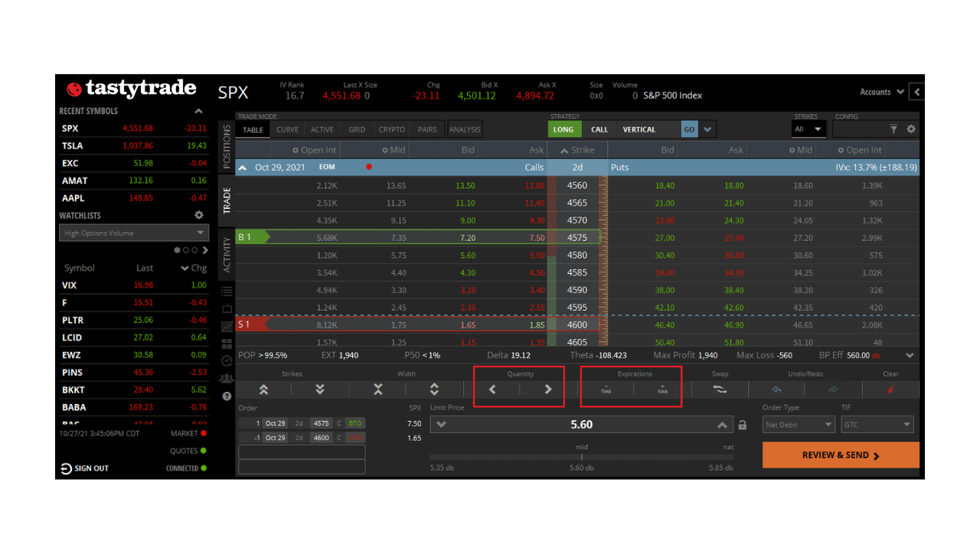Switch to the CURVE trade mode tab

(x=288, y=129)
